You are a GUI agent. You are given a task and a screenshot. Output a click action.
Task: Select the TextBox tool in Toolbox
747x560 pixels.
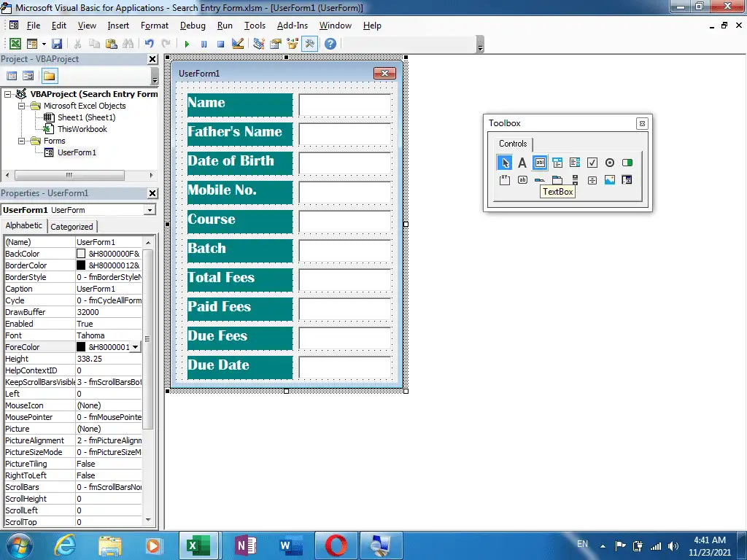click(x=540, y=163)
